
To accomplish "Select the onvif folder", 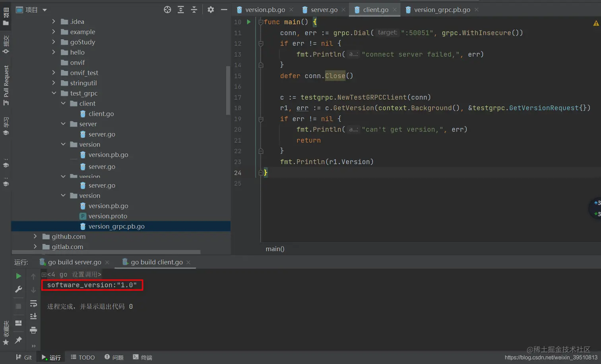I will pos(77,62).
